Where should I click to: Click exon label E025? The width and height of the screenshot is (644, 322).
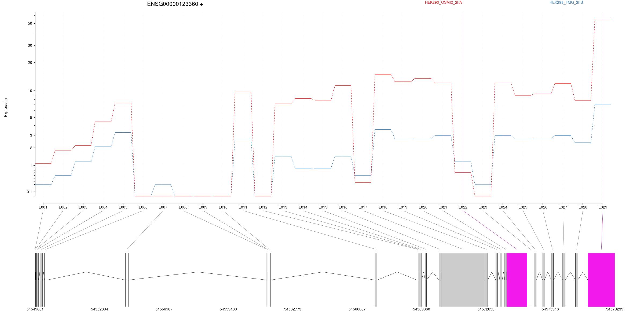coord(523,207)
